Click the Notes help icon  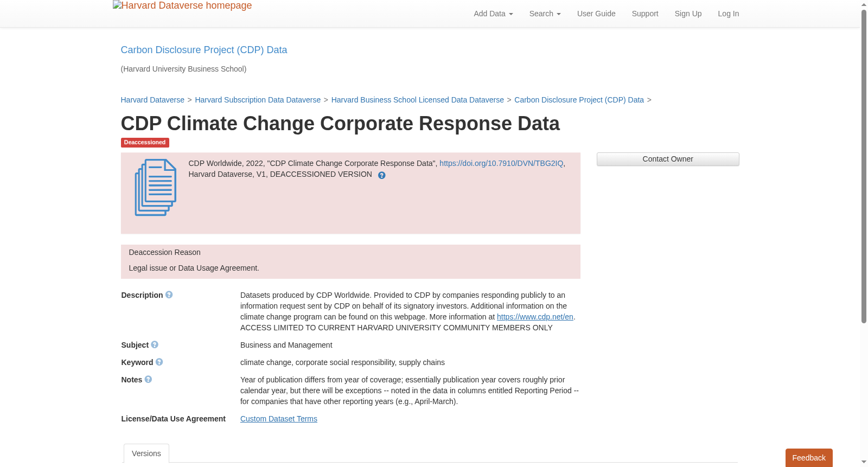[x=148, y=379]
